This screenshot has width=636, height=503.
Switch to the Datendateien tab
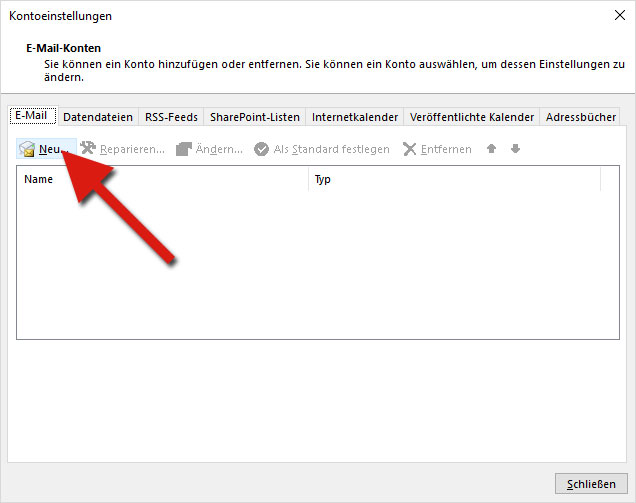tap(97, 117)
